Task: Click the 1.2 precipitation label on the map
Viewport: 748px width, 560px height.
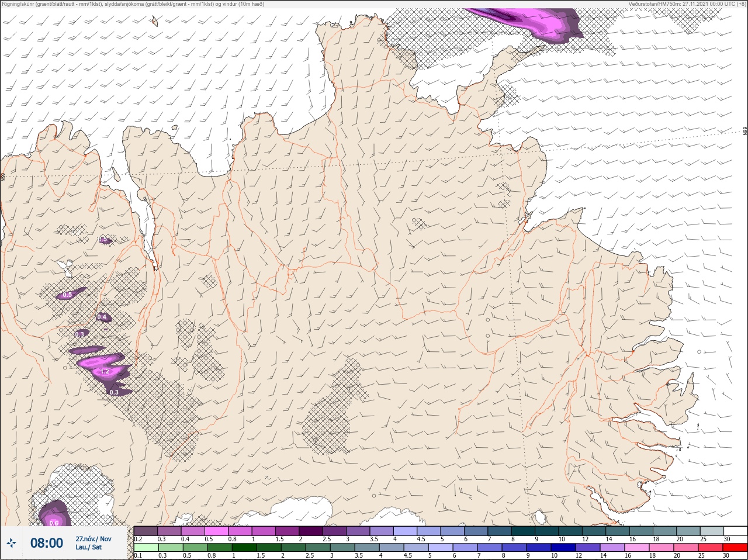Action: tap(105, 371)
